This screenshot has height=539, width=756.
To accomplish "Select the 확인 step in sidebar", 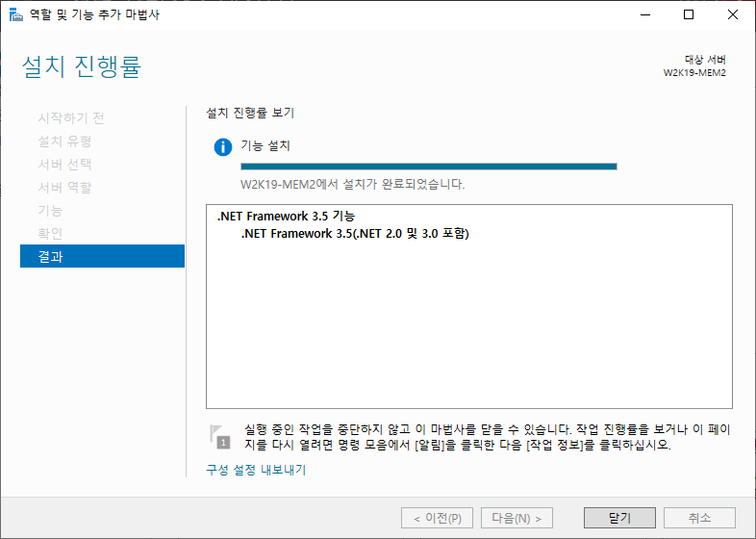I will click(x=51, y=234).
